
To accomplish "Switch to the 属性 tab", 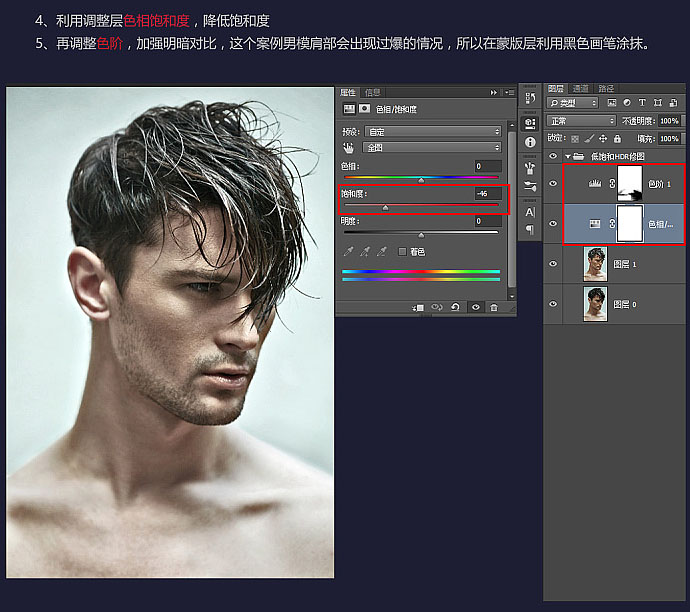I will tap(348, 92).
